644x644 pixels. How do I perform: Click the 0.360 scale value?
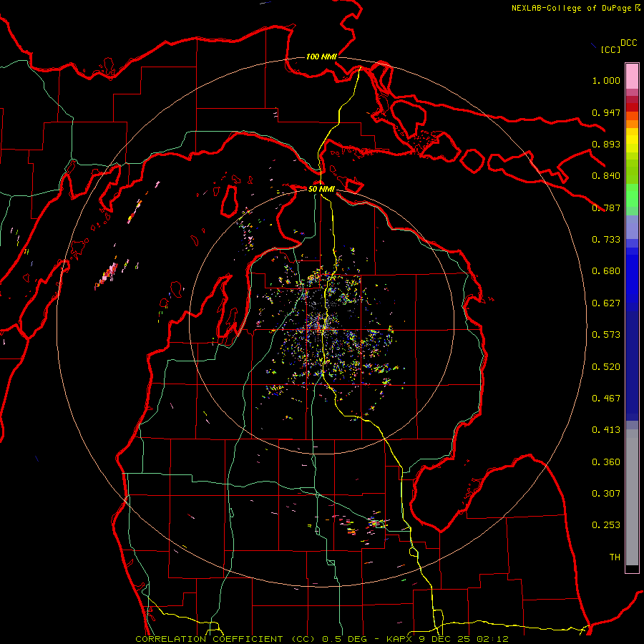[x=606, y=462]
